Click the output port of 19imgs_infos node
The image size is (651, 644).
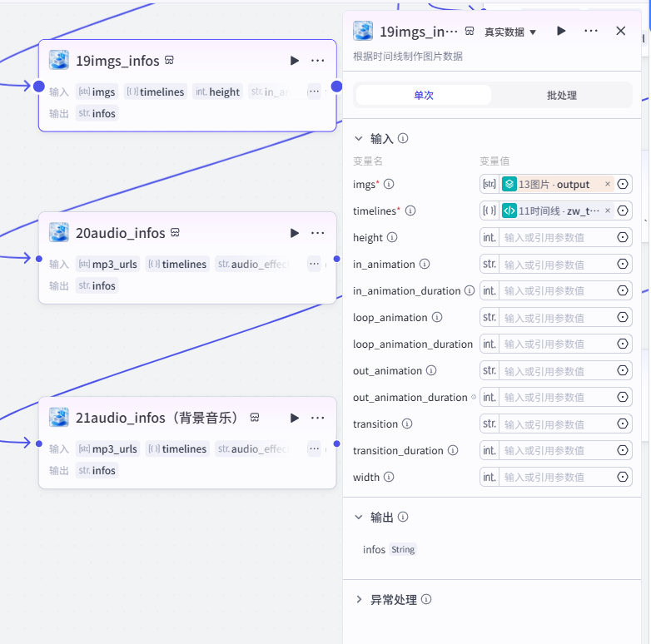click(x=336, y=87)
